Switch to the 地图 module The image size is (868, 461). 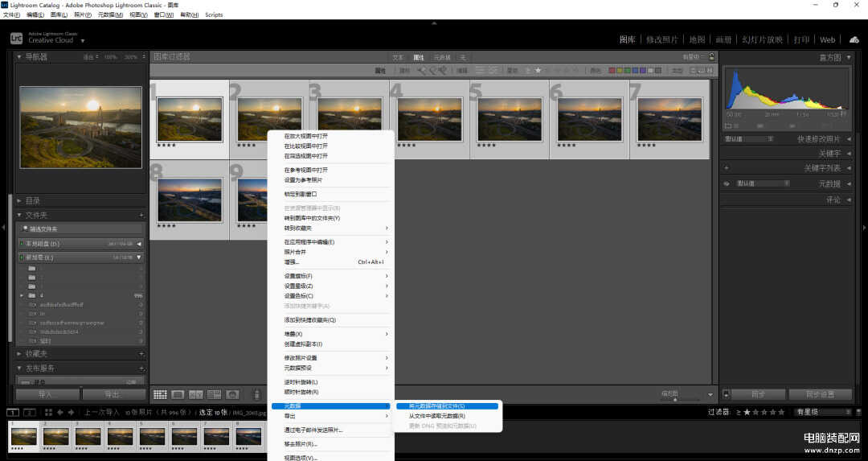[x=697, y=39]
